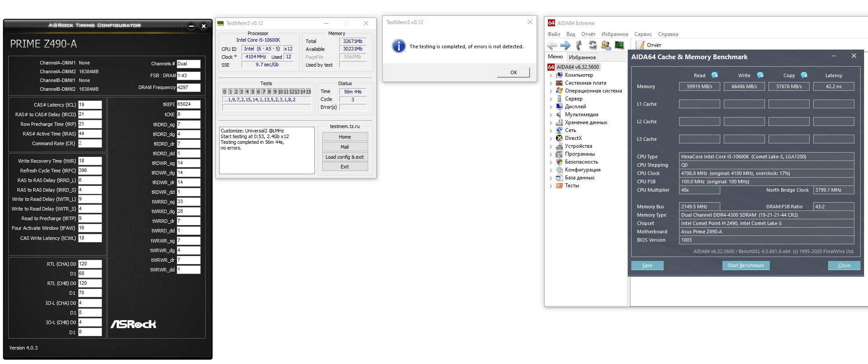The height and width of the screenshot is (364, 868).
Task: Expand the Системная плата tree node
Action: point(551,83)
